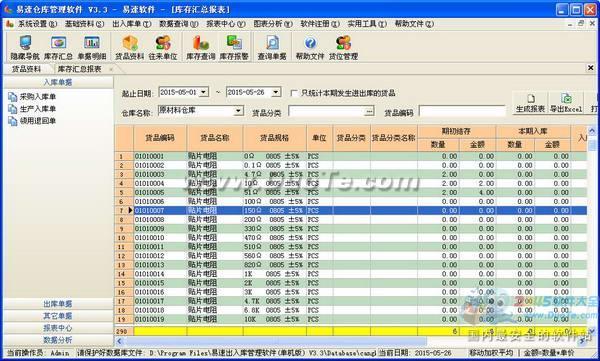The image size is (600, 361).
Task: Close the tab panel with X button
Action: pos(590,68)
